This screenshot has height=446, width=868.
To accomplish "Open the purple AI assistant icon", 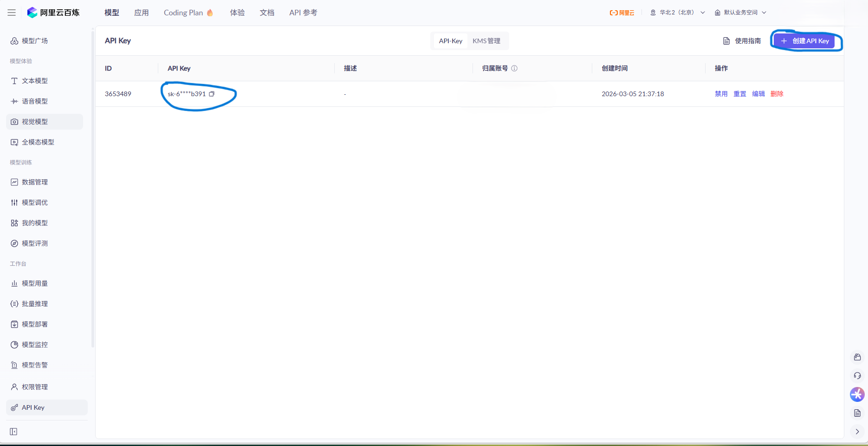I will tap(857, 394).
